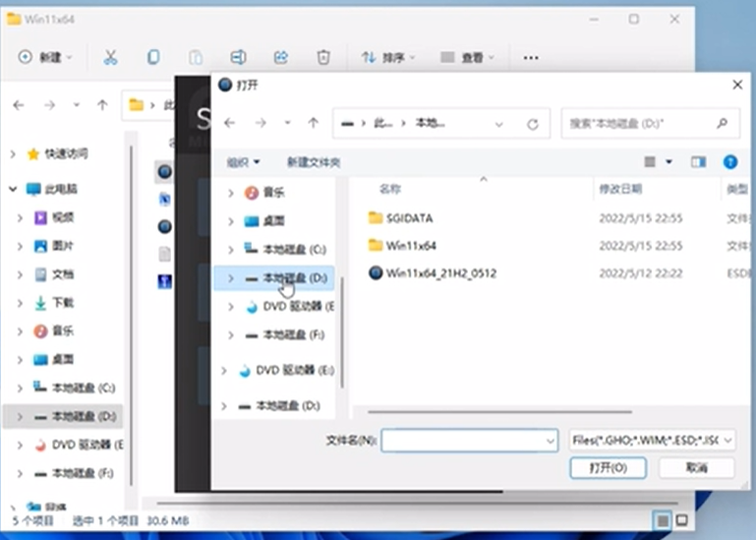Expand highlighted 本地磁盘 (D:) in dialog tree
The width and height of the screenshot is (756, 540).
pyautogui.click(x=230, y=278)
